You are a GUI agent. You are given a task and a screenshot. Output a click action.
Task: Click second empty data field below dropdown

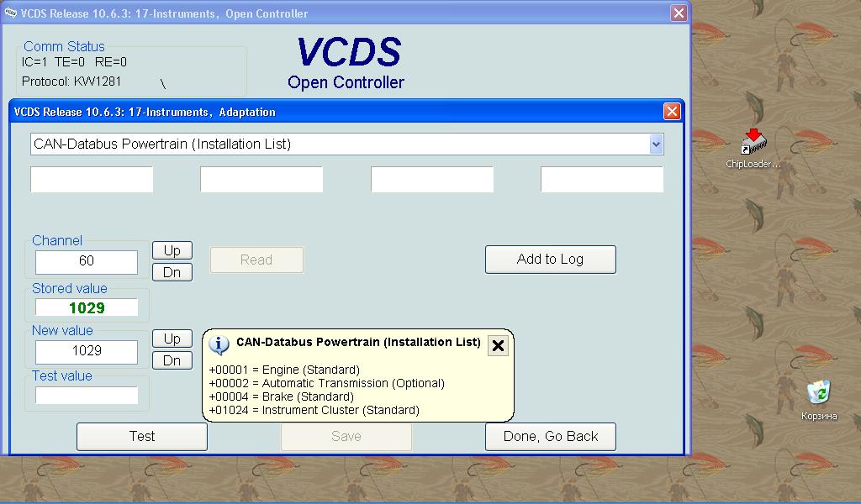[x=261, y=179]
